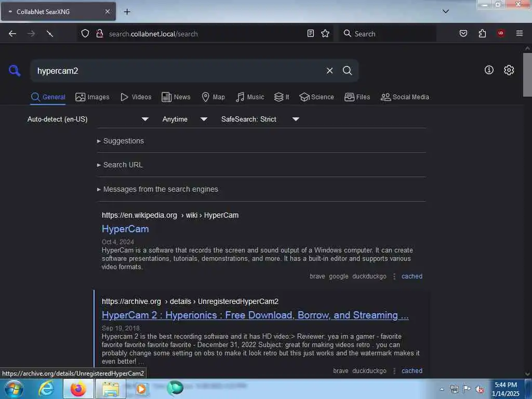This screenshot has height=399, width=532.
Task: Focus the hypercam2 search input field
Action: pyautogui.click(x=178, y=71)
